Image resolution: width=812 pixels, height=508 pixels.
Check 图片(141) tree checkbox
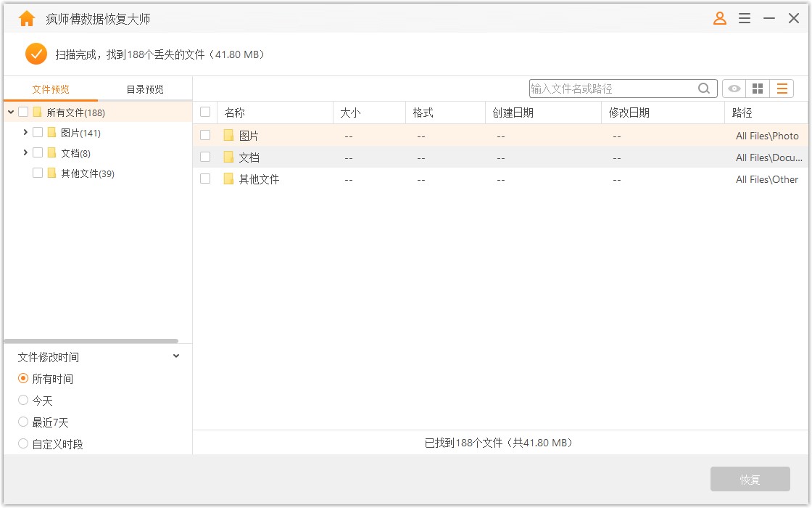click(38, 132)
